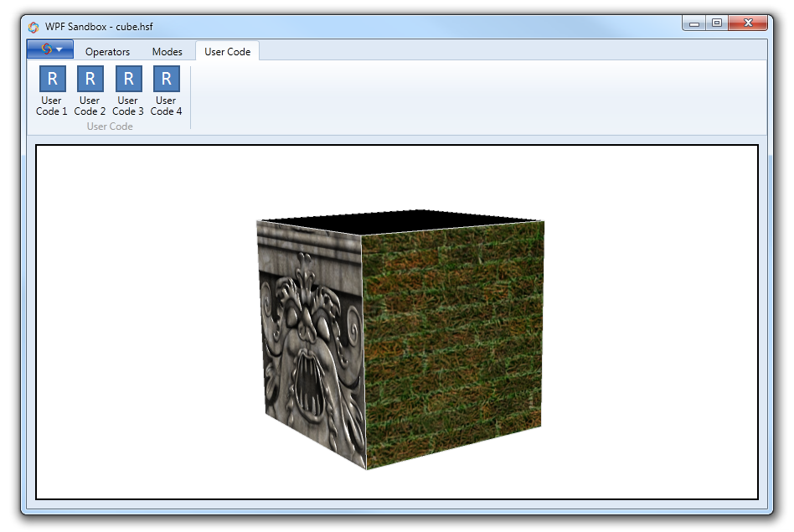This screenshot has width=794, height=532.
Task: Click the gray 'User Code' group label
Action: 110,127
